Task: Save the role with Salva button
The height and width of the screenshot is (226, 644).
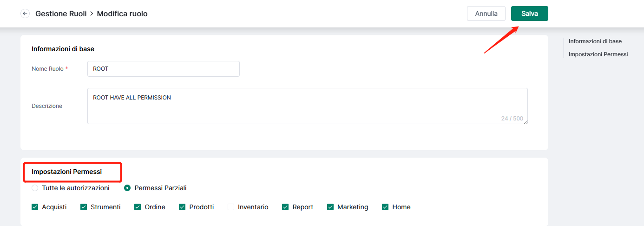Action: coord(530,13)
